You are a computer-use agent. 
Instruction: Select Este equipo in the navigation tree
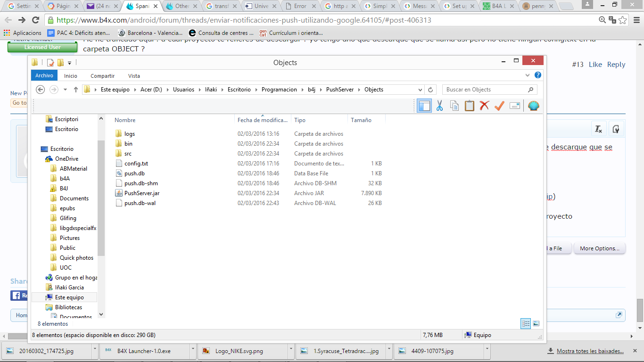(69, 297)
